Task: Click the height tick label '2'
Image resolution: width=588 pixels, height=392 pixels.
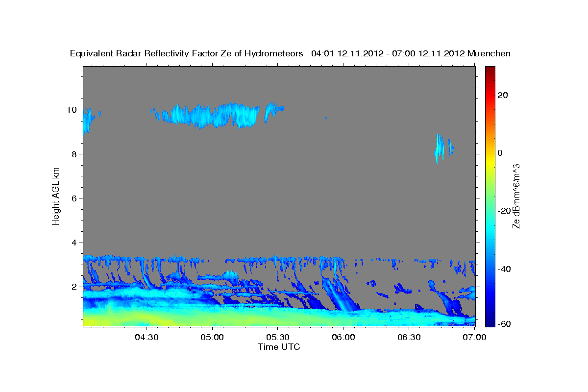Action: (74, 287)
